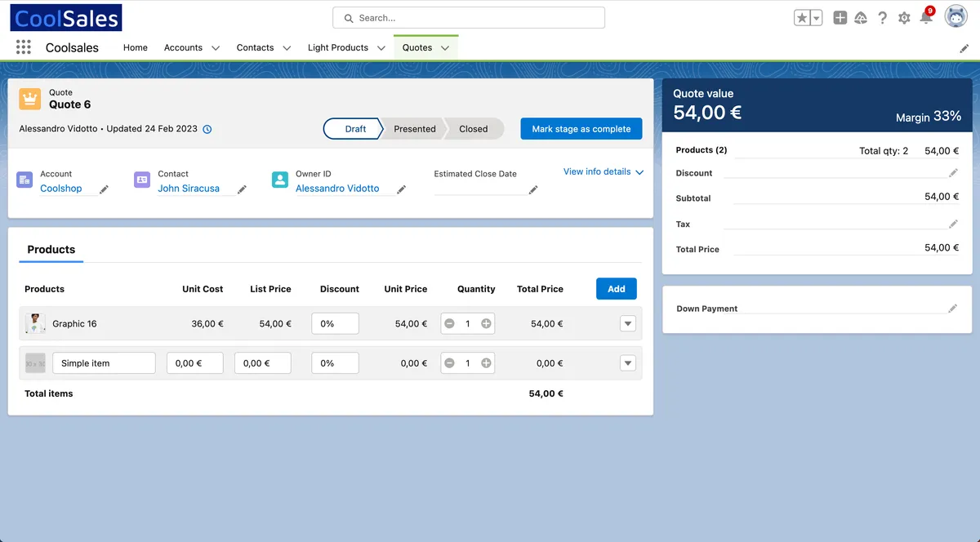Screen dimensions: 980x542
Task: Click the CoolSales logo
Action: 66,17
